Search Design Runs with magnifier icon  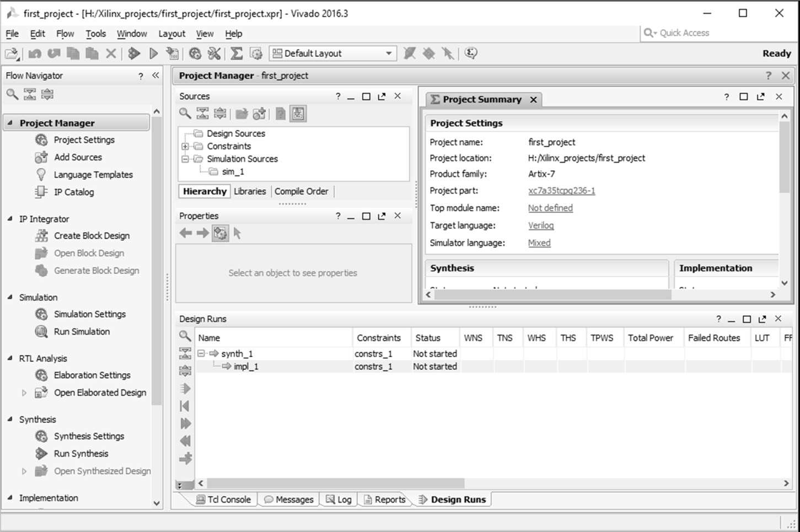click(185, 336)
